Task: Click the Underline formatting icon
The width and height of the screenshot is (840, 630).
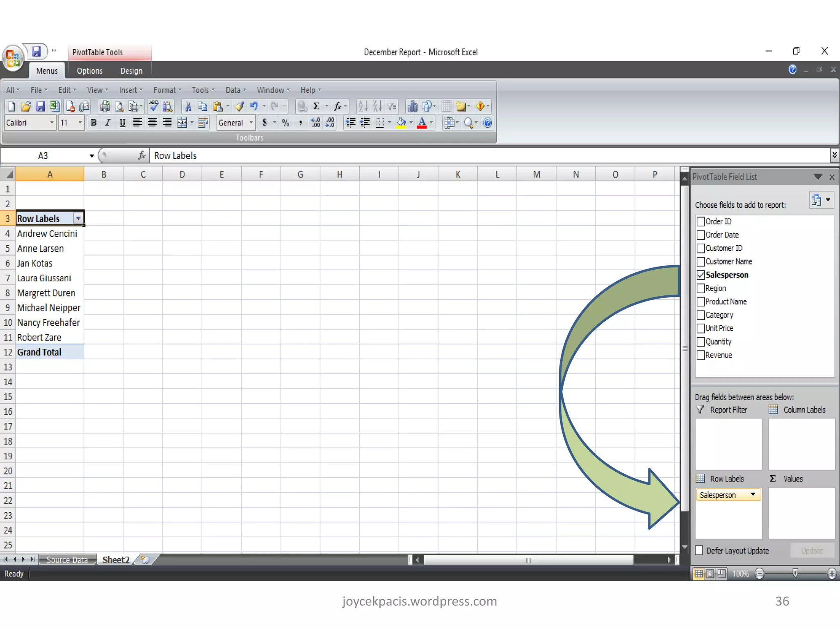Action: (x=122, y=123)
